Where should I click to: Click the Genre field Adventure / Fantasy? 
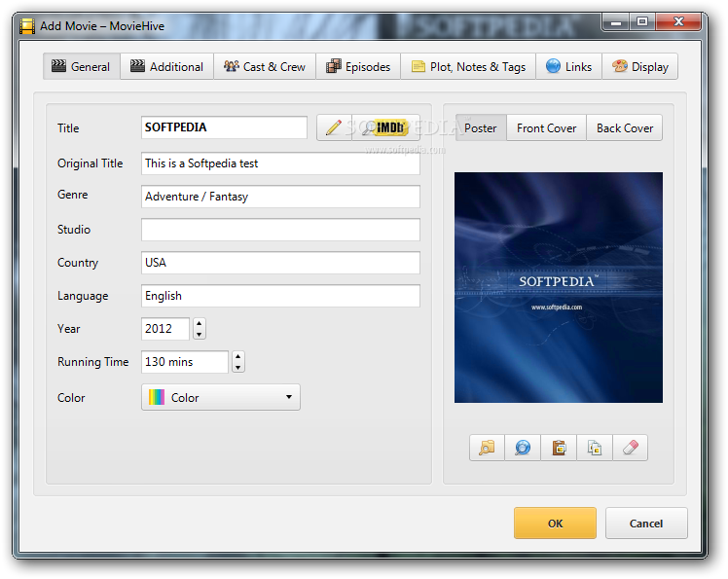pyautogui.click(x=280, y=197)
